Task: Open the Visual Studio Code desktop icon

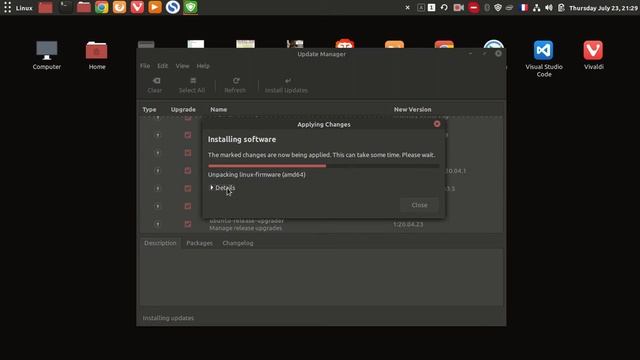Action: click(x=544, y=58)
